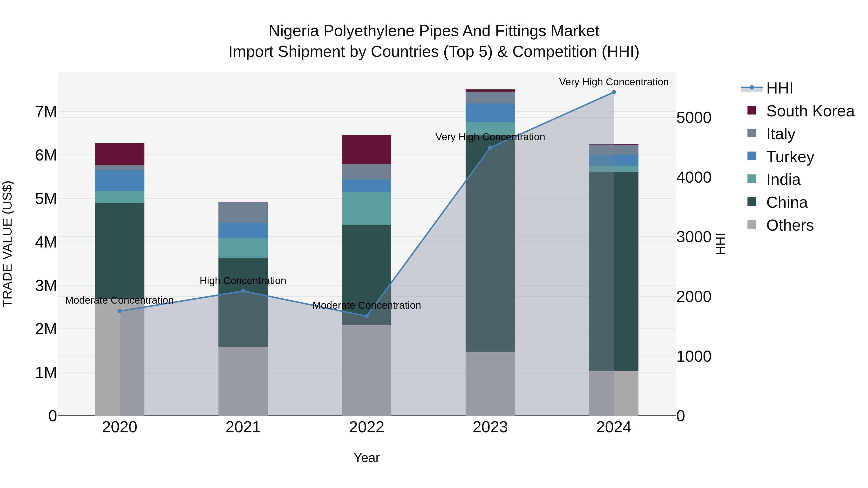Click the TRADE VALUE (US$) axis title
The width and height of the screenshot is (868, 488).
[7, 244]
